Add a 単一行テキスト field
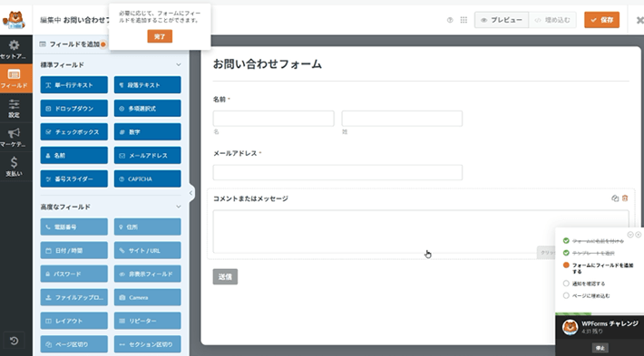 coord(74,85)
